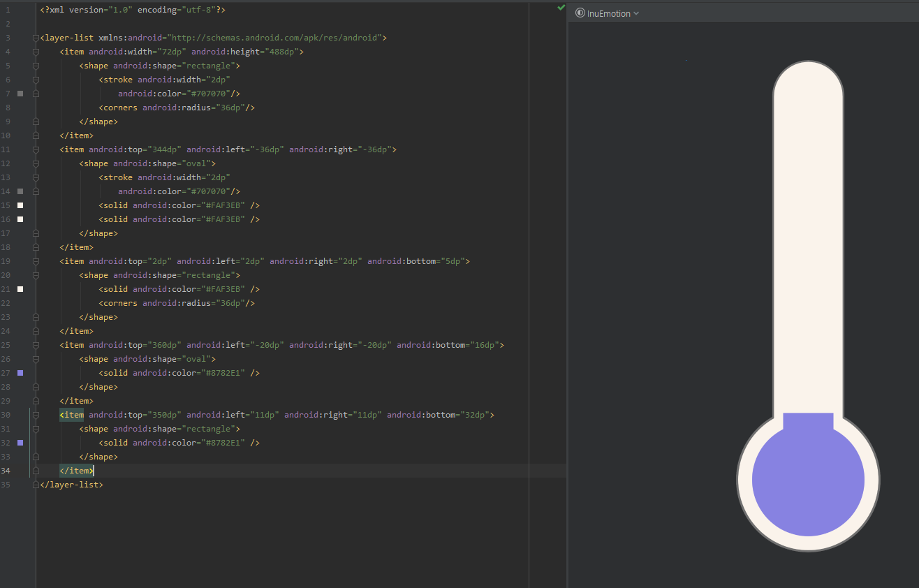
Task: Click the closing </item> tag on line 18
Action: (x=76, y=247)
